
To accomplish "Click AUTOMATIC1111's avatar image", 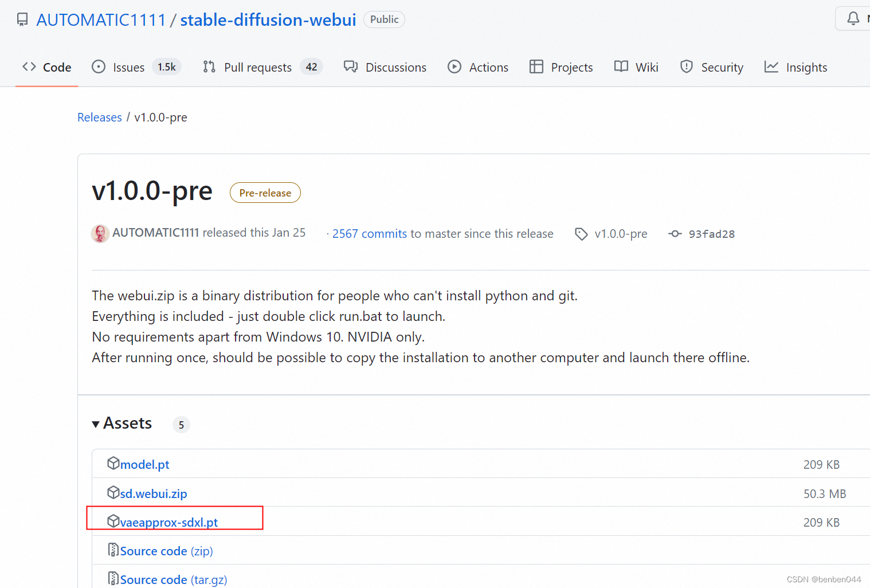I will click(x=100, y=233).
